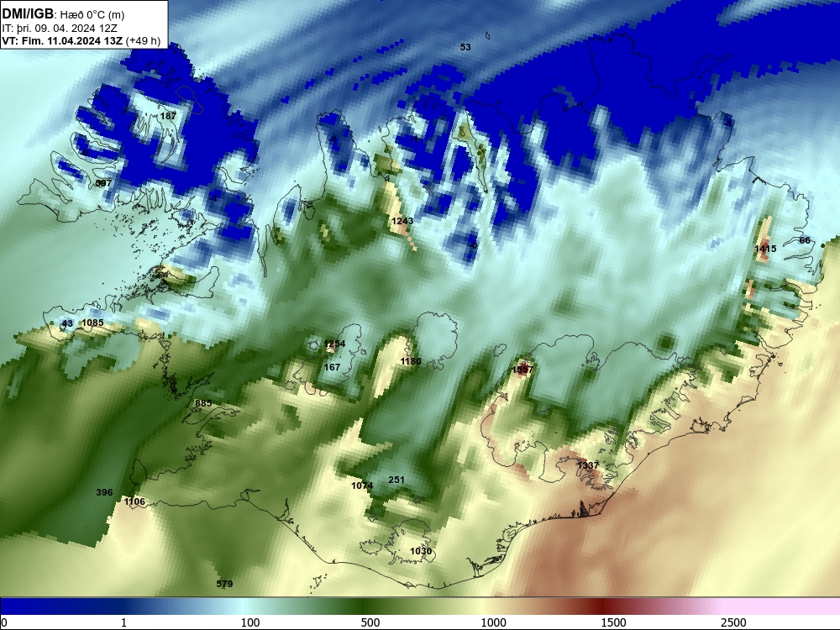Viewport: 840px width, 630px height.
Task: Click the color scale label 500
Action: pos(370,622)
